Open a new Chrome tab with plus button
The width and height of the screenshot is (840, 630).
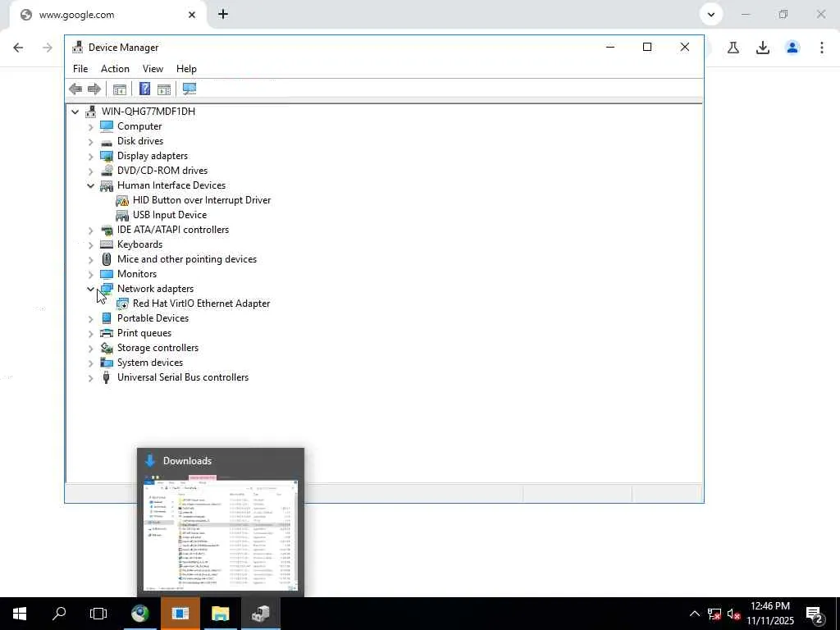223,15
